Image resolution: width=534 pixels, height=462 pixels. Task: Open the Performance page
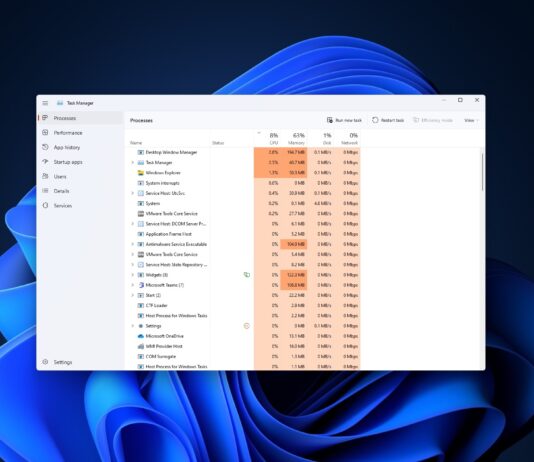pos(80,132)
